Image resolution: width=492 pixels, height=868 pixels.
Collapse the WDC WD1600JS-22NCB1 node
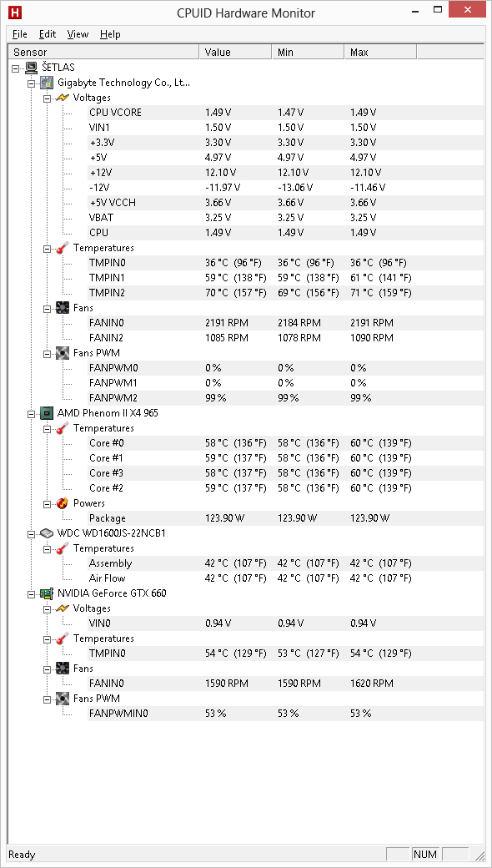(32, 533)
